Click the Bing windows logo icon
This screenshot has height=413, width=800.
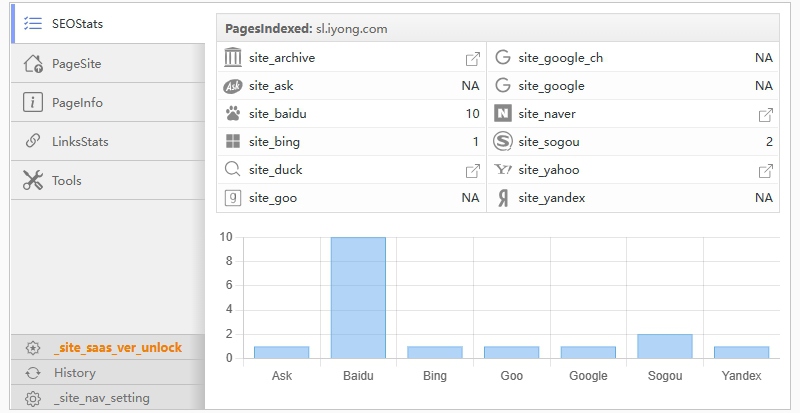tap(233, 142)
